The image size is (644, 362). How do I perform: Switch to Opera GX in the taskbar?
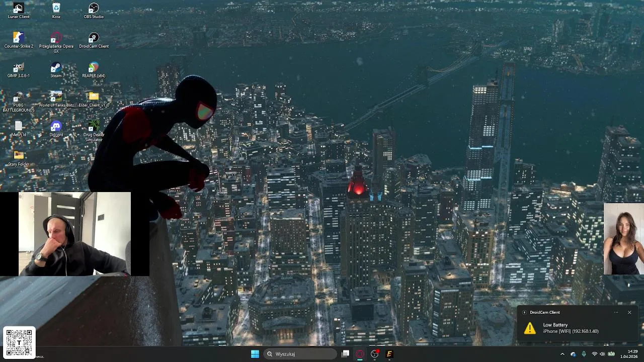[360, 354]
